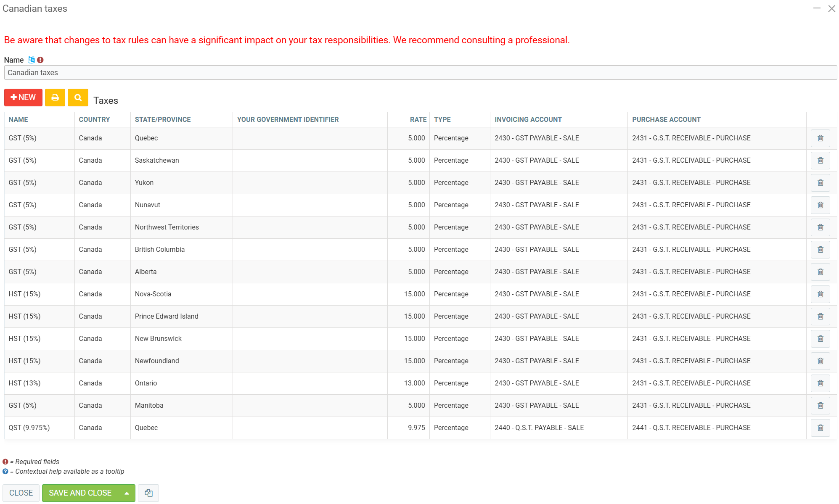839x504 pixels.
Task: Delete the Ontario HST (13%) row
Action: [x=820, y=383]
